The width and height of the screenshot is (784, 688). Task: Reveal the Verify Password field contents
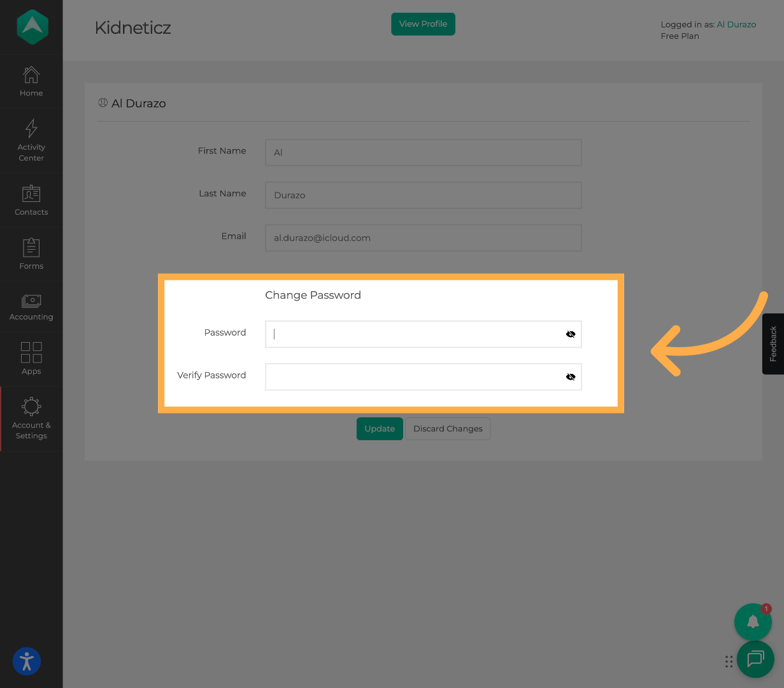570,376
